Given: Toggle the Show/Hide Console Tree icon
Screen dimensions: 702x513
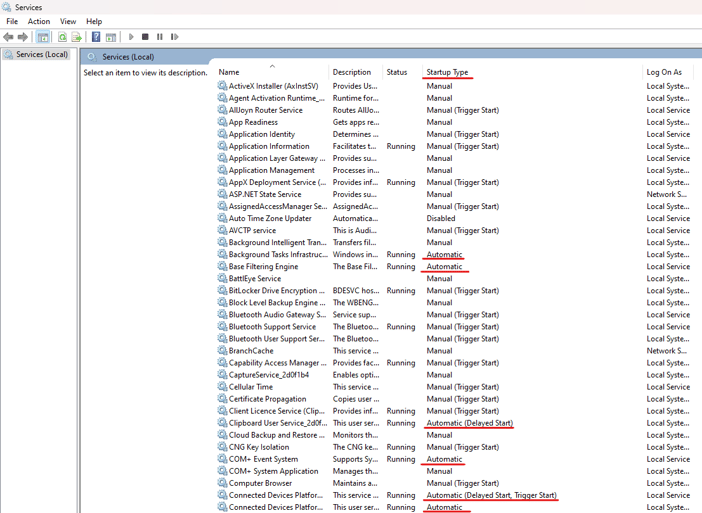Looking at the screenshot, I should click(43, 37).
